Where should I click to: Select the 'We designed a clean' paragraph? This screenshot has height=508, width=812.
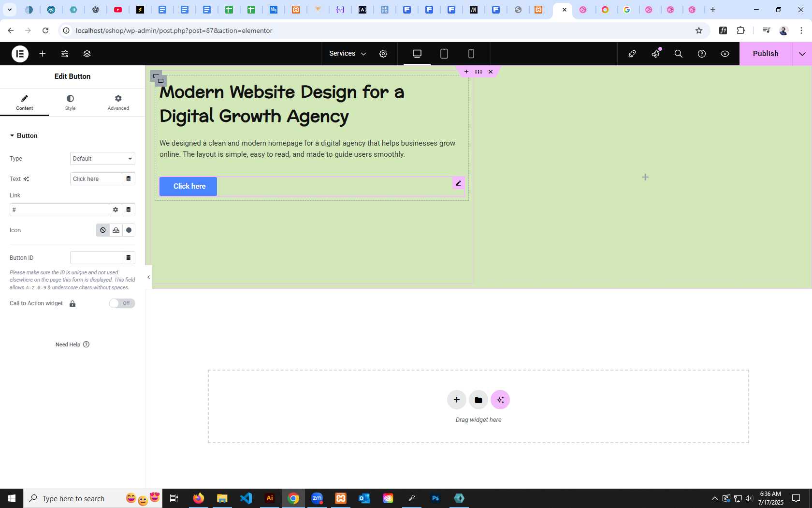(x=307, y=149)
